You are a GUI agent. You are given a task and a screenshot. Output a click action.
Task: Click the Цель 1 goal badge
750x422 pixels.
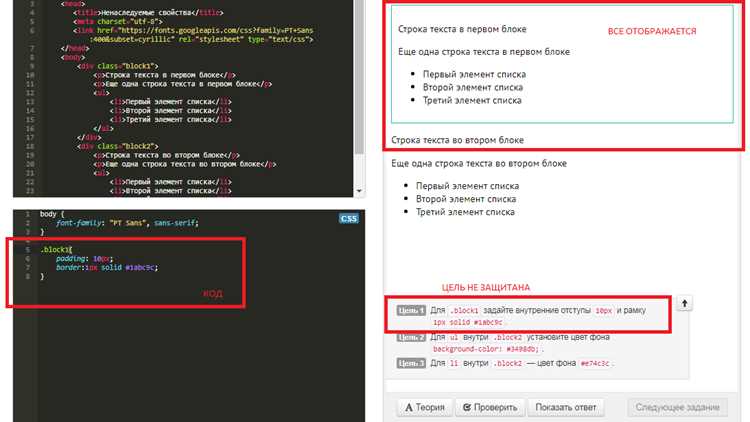coord(411,311)
